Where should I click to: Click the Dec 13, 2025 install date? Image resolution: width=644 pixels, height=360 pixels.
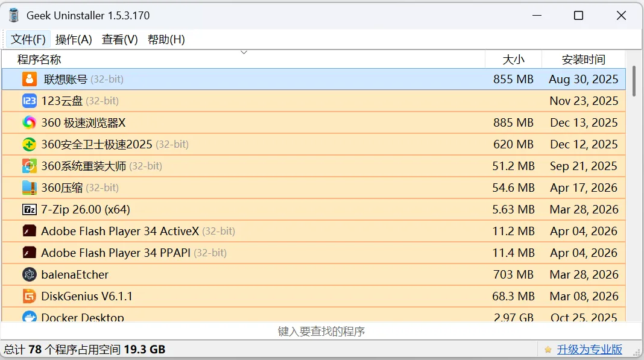584,122
